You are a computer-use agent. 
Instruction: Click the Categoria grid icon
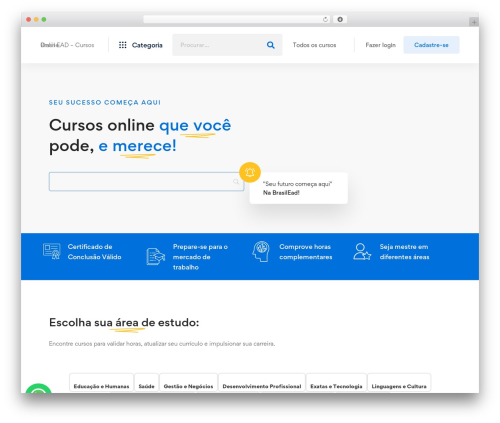(x=123, y=45)
